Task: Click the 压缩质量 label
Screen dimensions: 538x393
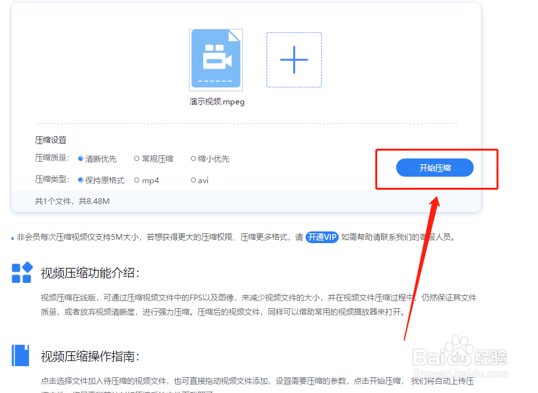Action: (x=52, y=158)
